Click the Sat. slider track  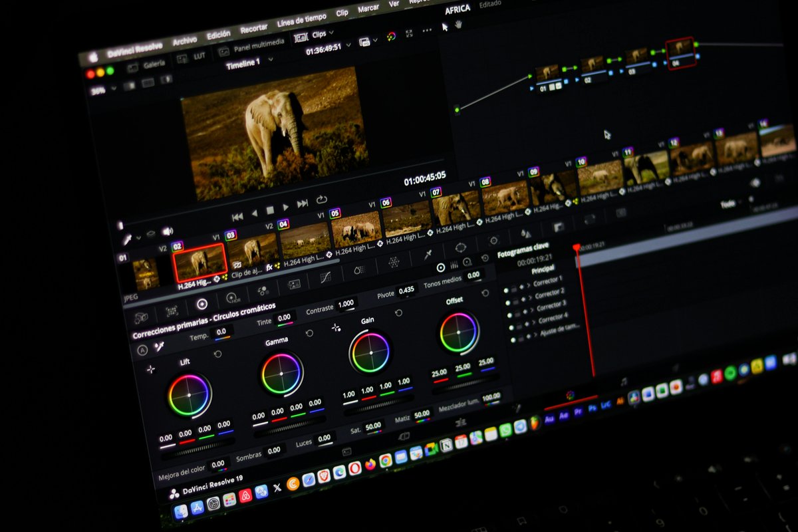(375, 432)
